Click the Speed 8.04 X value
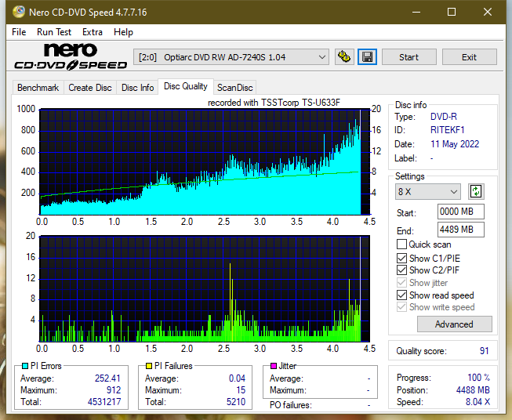Screen dimensions: 512x420 (478, 402)
